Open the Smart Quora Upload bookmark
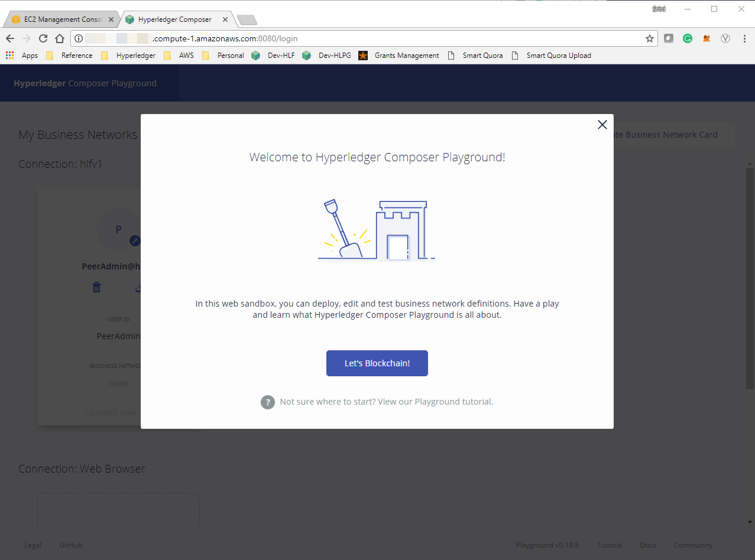 point(552,56)
